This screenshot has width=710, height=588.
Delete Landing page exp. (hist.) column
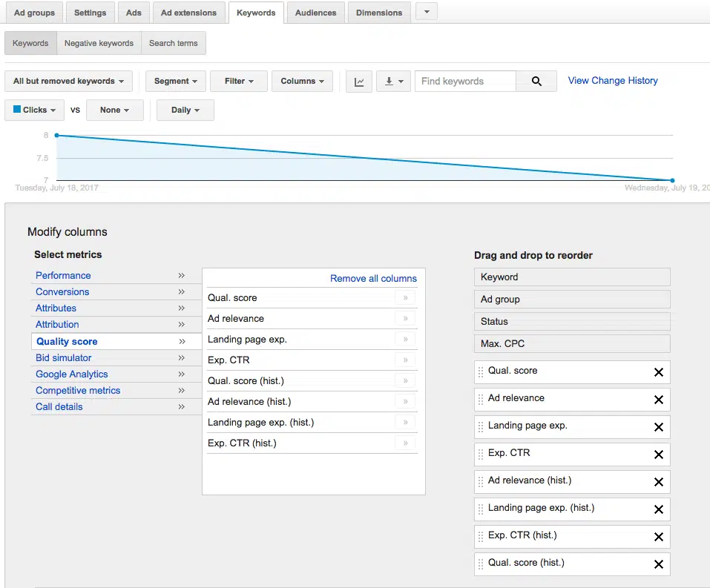[x=658, y=509]
